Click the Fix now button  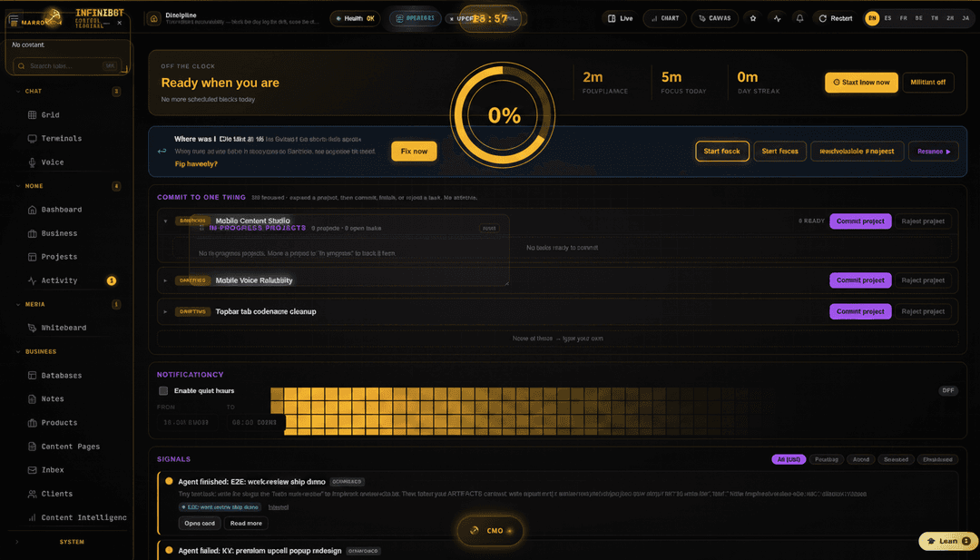pos(414,152)
